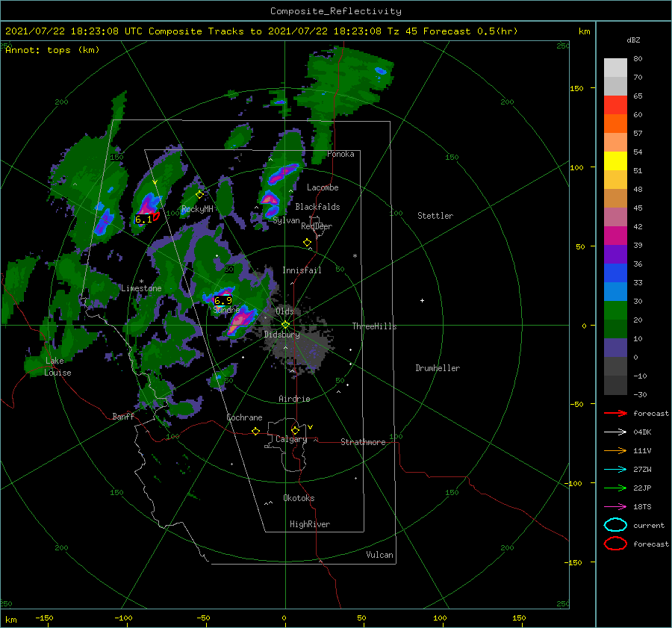Click the dBZ heading above color scale
Screen dimensions: 672x628
(x=633, y=40)
